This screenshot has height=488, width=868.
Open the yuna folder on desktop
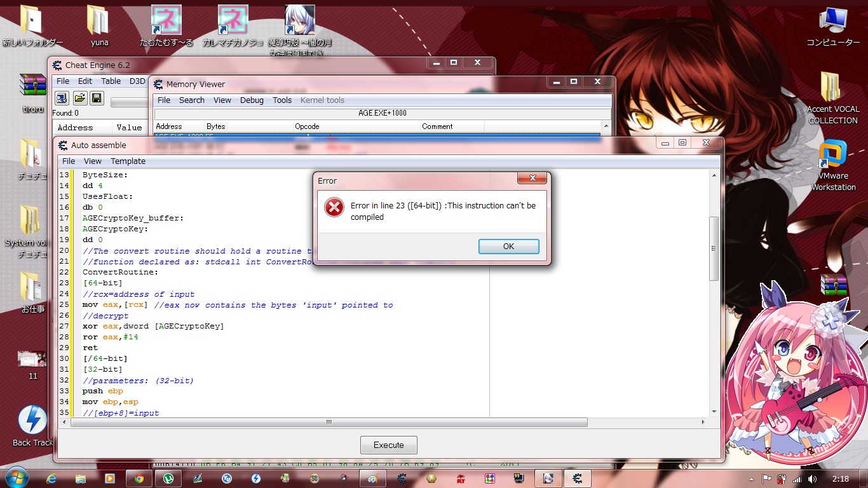(x=98, y=27)
